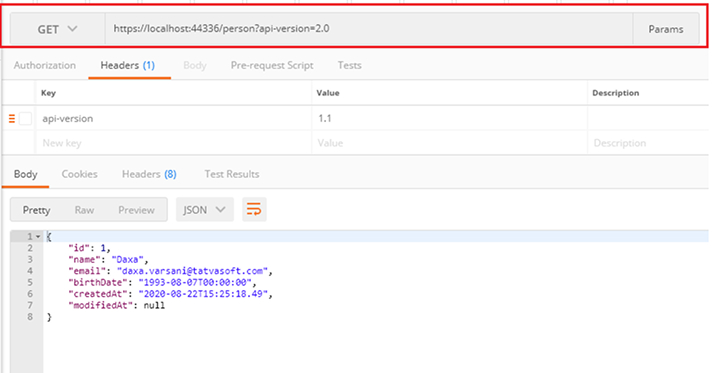
Task: Click line number 8 in the gutter
Action: pyautogui.click(x=30, y=316)
